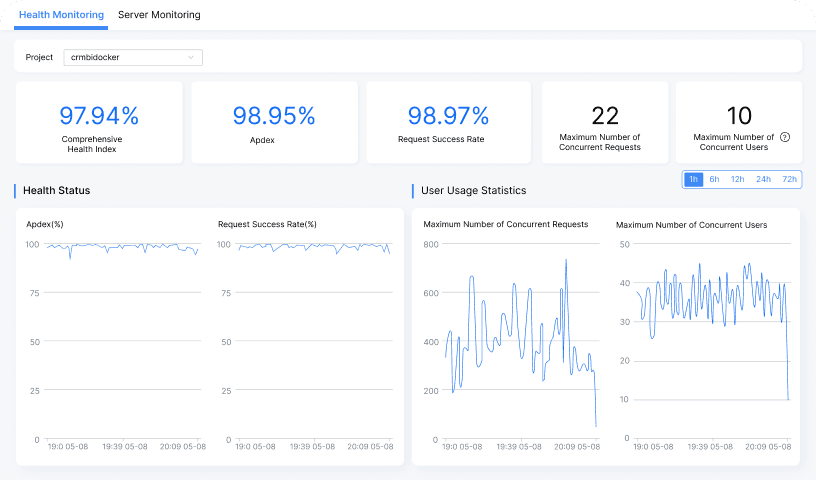Click the Request Success Rate card label
The width and height of the screenshot is (816, 480).
point(441,139)
